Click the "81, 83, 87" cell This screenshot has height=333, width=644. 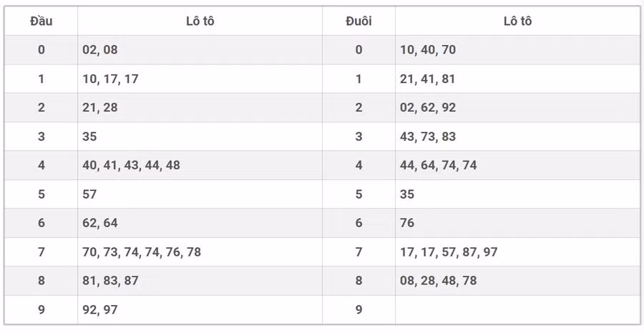pos(110,281)
